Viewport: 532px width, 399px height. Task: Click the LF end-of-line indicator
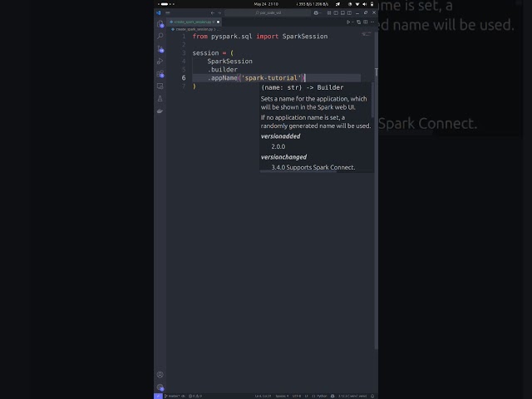307,396
